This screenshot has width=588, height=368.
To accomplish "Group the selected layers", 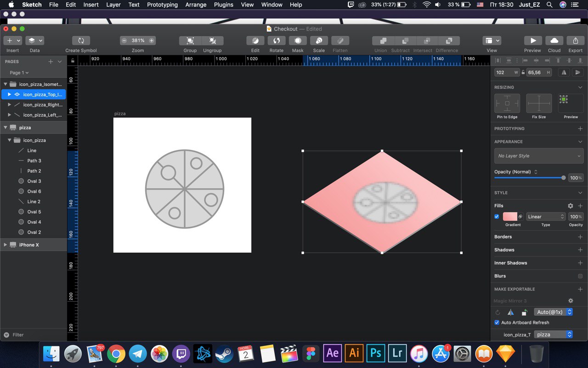I will pos(190,40).
